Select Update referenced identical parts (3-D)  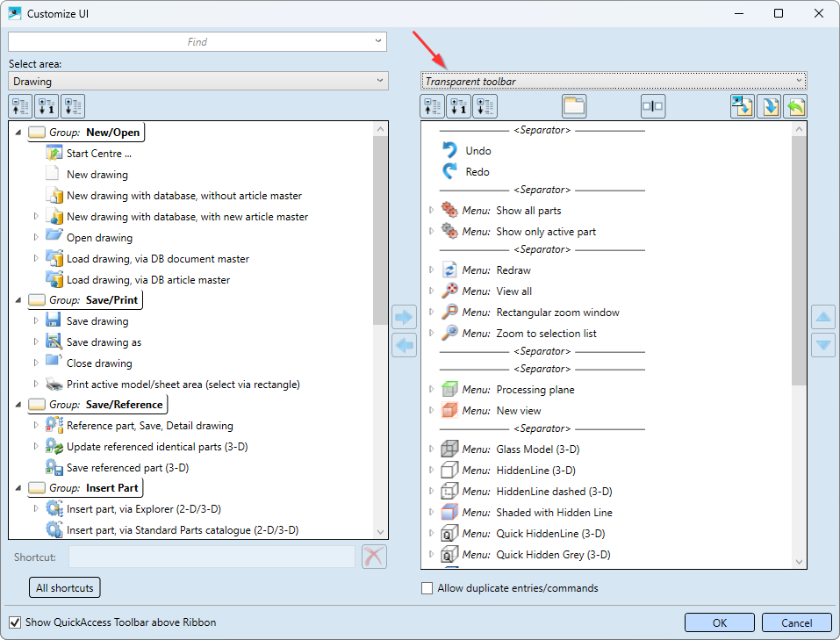157,447
